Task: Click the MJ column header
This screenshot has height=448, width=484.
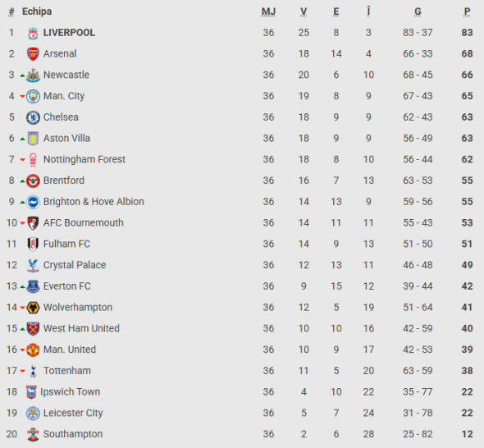Action: pos(268,11)
